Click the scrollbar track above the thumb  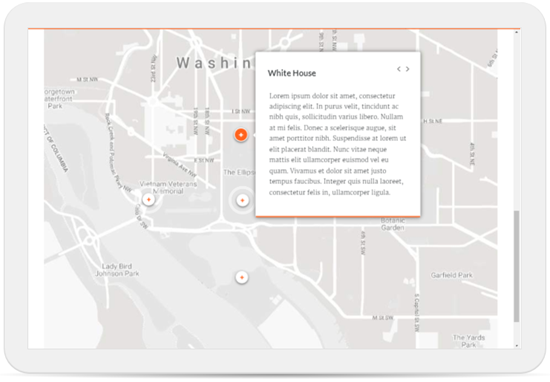(x=516, y=123)
